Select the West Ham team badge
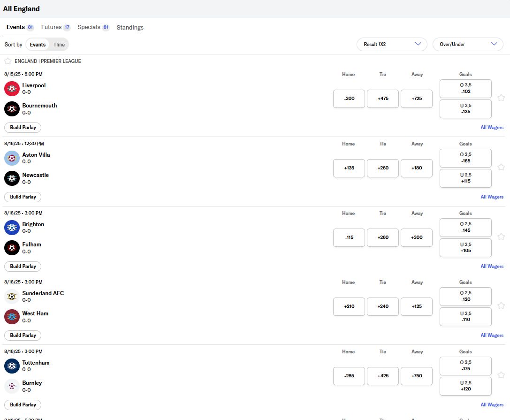The height and width of the screenshot is (420, 510). 11,317
